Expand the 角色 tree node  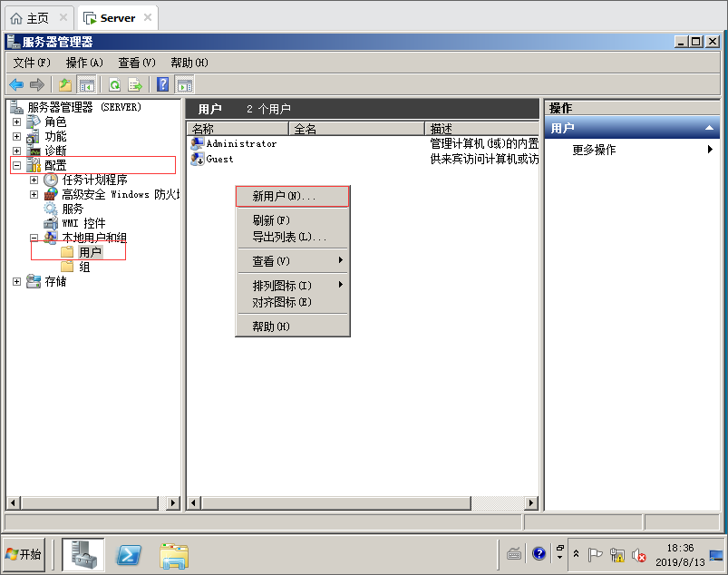(x=16, y=122)
